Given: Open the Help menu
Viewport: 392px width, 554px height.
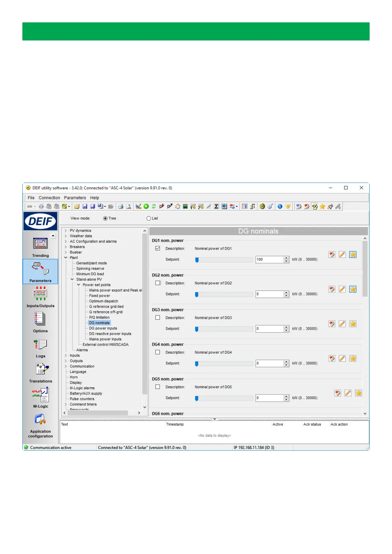Looking at the screenshot, I should click(94, 198).
